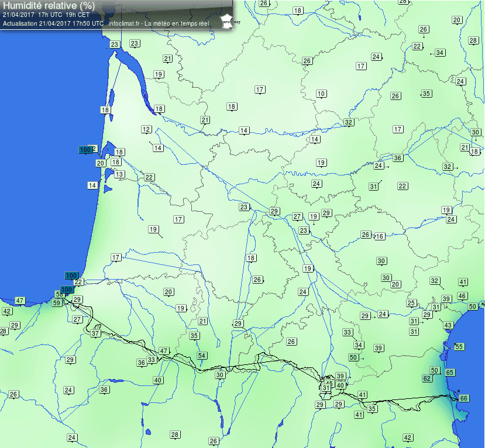Image resolution: width=485 pixels, height=448 pixels.
Task: Click the station label showing 37
Action: (95, 333)
